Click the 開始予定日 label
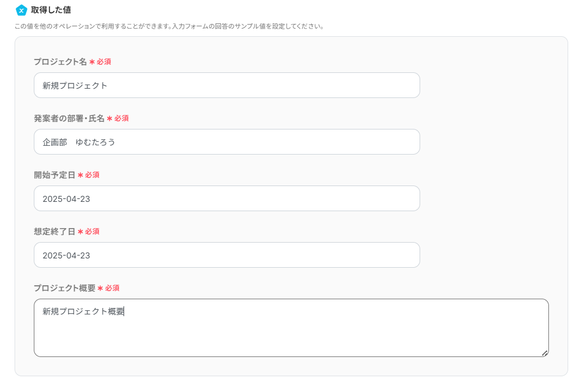This screenshot has width=588, height=392. coord(55,175)
